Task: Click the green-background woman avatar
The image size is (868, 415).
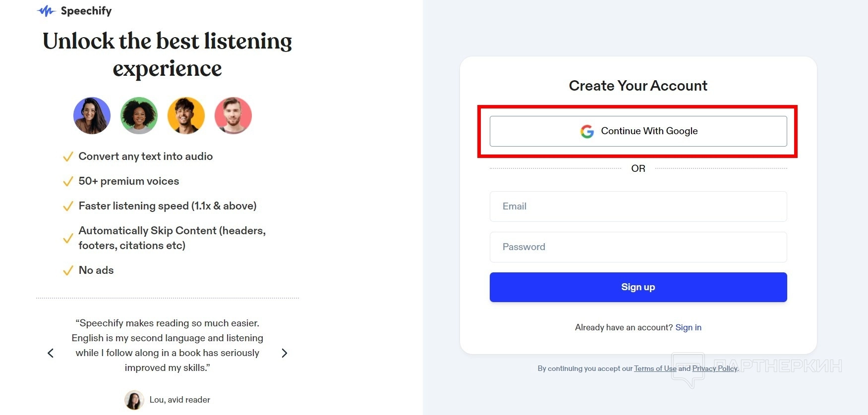Action: click(x=139, y=116)
